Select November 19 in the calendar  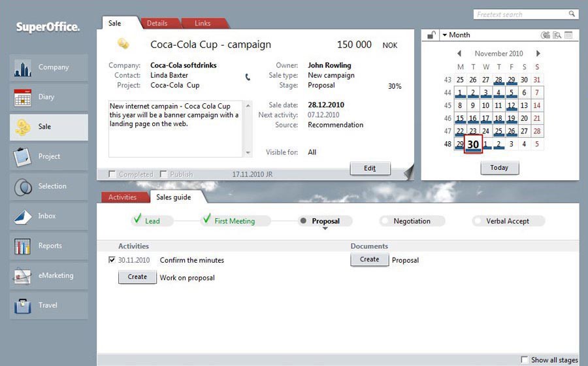click(512, 118)
